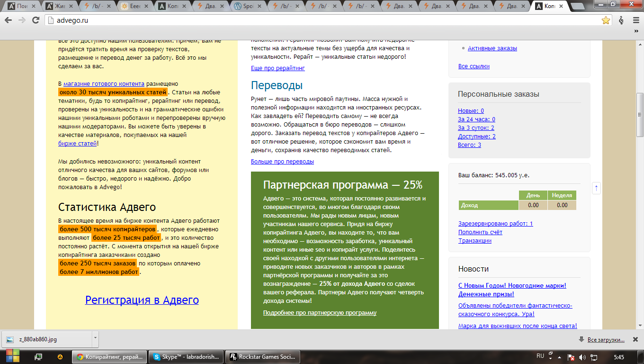
Task: Click the yellow round taskbar icon
Action: 60,356
